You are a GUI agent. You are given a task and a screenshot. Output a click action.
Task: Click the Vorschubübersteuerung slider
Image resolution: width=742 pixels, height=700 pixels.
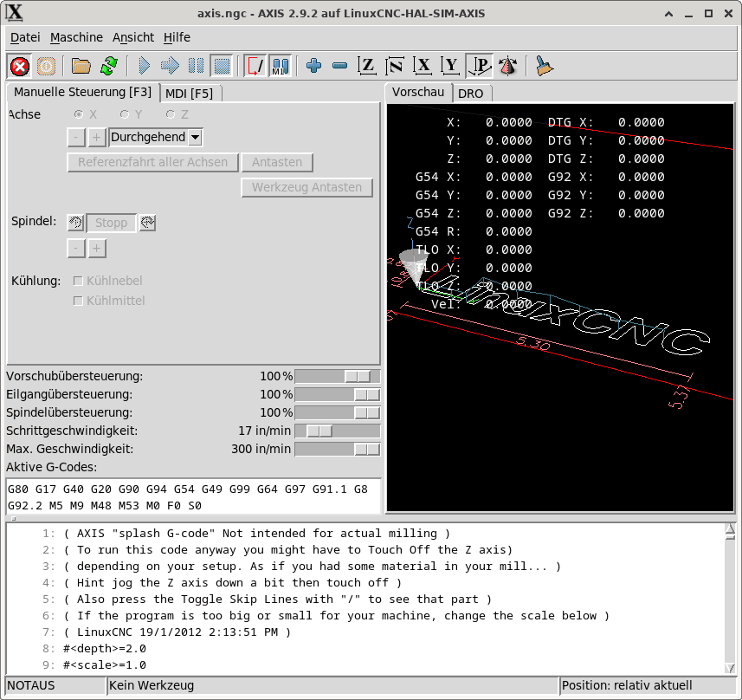point(338,377)
